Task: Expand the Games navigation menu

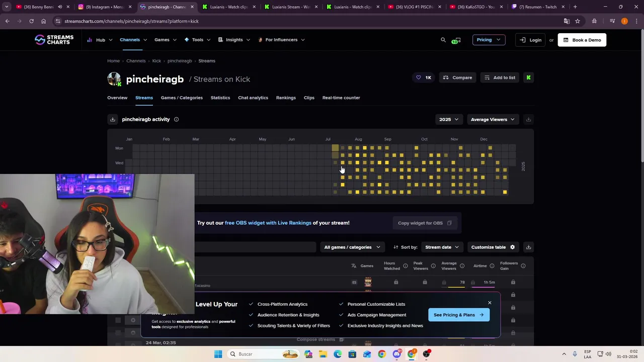Action: click(166, 40)
